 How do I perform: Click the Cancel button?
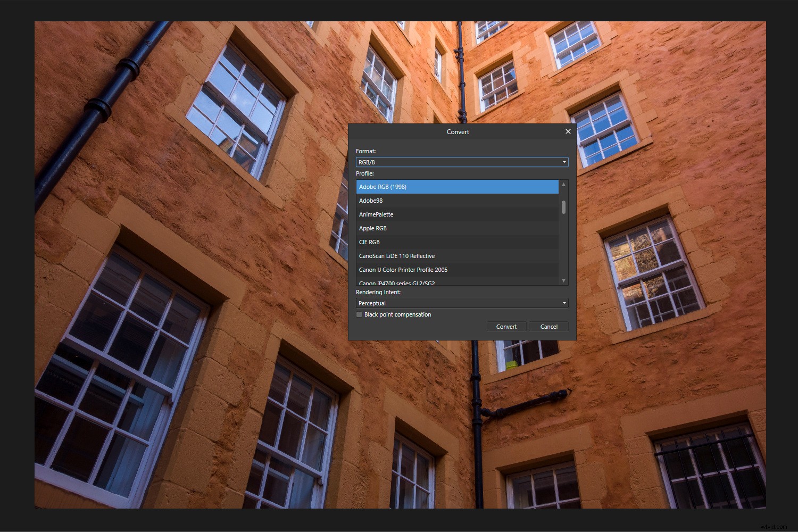548,326
